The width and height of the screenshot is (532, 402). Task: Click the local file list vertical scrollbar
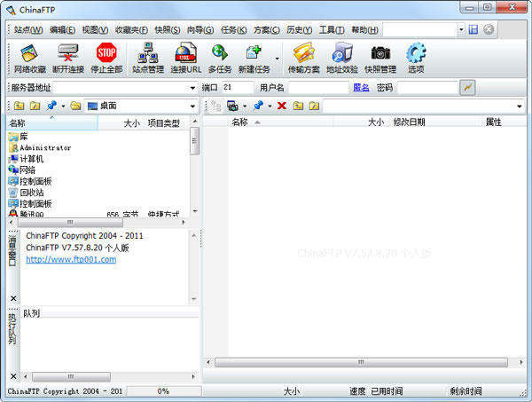point(194,141)
